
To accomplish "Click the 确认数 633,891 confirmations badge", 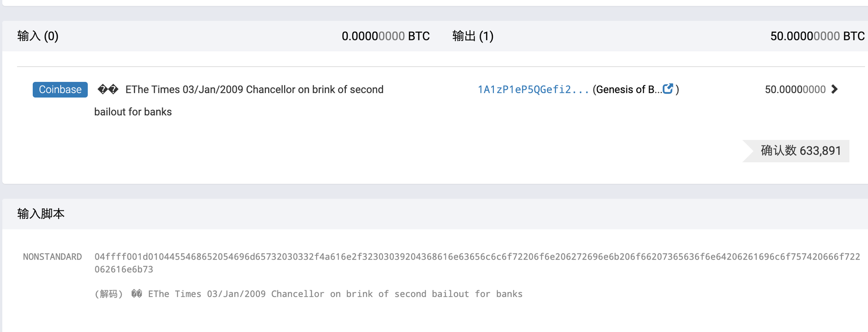I will 800,151.
